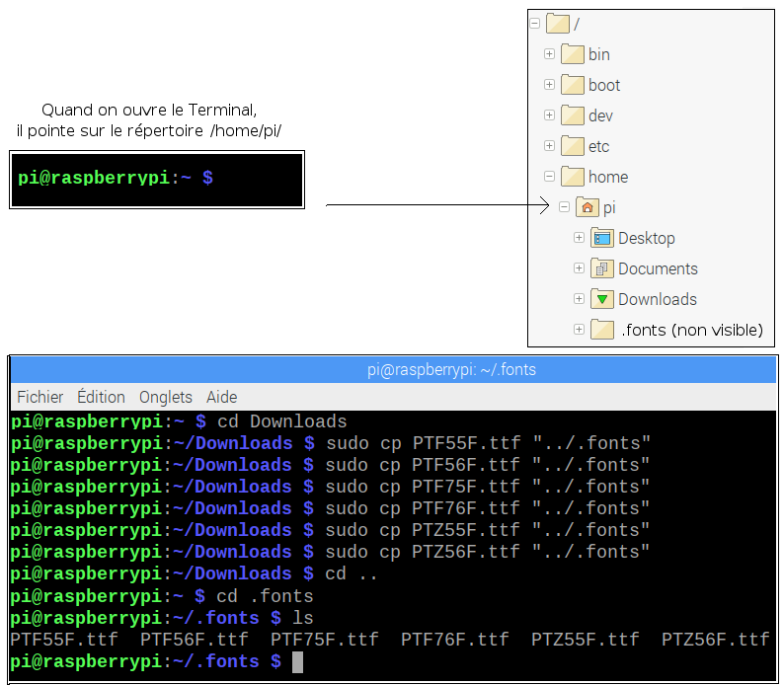Click the Desktop folder icon

coord(602,238)
